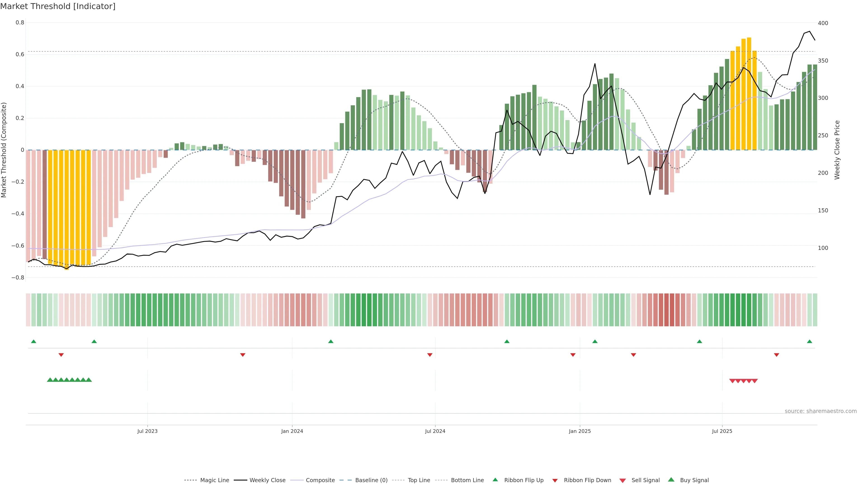
Task: Click the Baseline (0) legend entry
Action: (x=371, y=480)
